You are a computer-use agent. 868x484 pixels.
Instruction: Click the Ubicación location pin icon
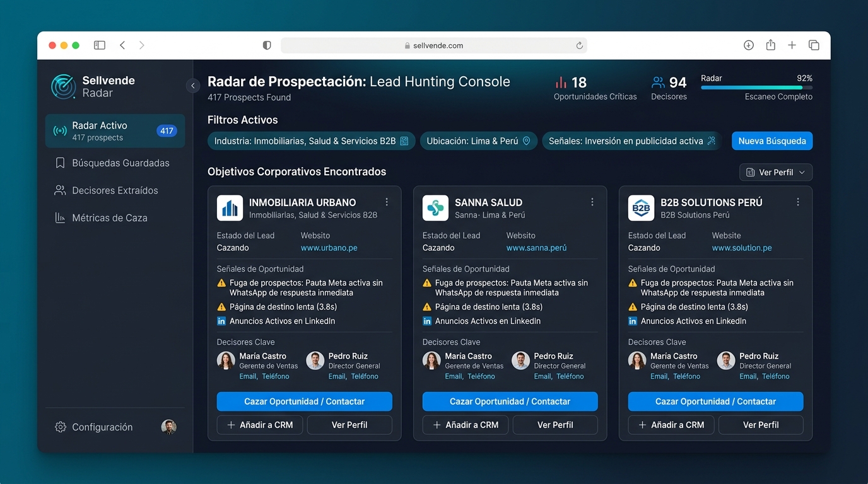(x=527, y=141)
